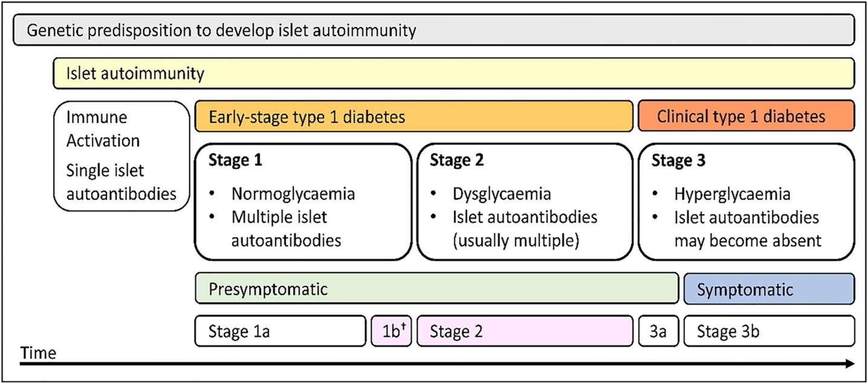
Task: Select the yellow Islet autoimmunity bar
Action: tap(454, 74)
